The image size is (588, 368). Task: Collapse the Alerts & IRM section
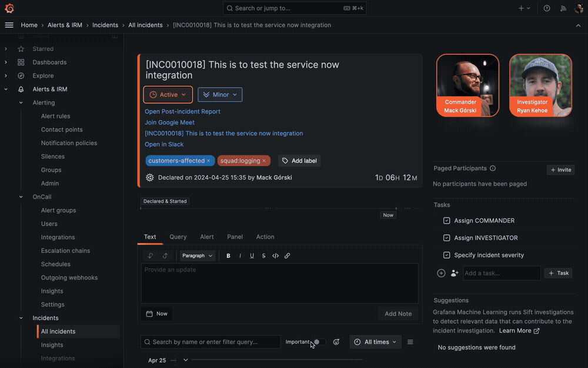(6, 89)
